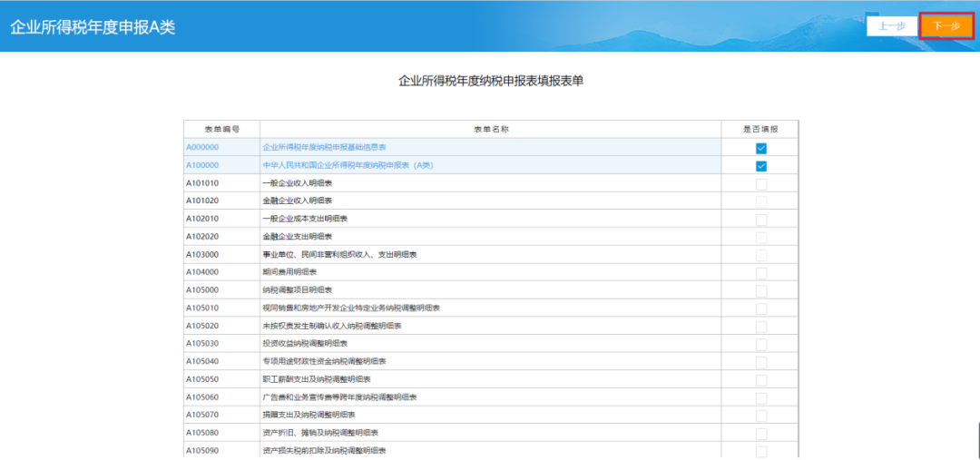The height and width of the screenshot is (460, 980).
Task: Check the 期间费用明细表 checkbox
Action: (x=760, y=273)
